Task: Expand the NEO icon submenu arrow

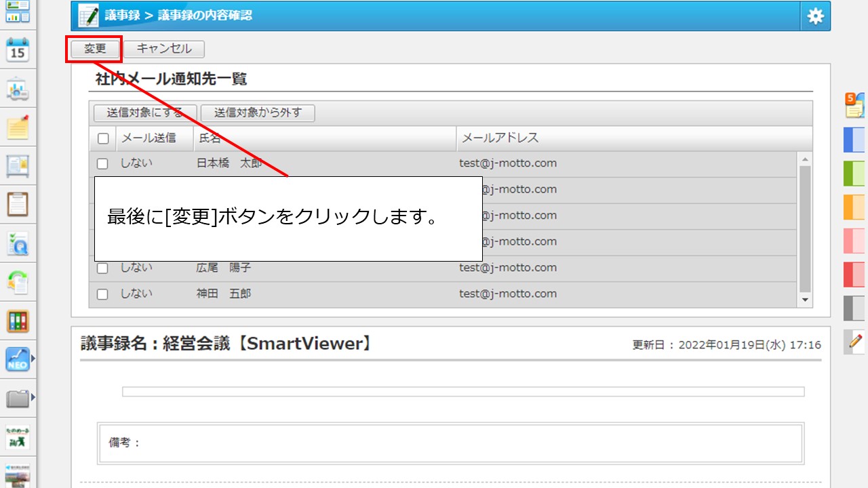Action: pyautogui.click(x=33, y=358)
